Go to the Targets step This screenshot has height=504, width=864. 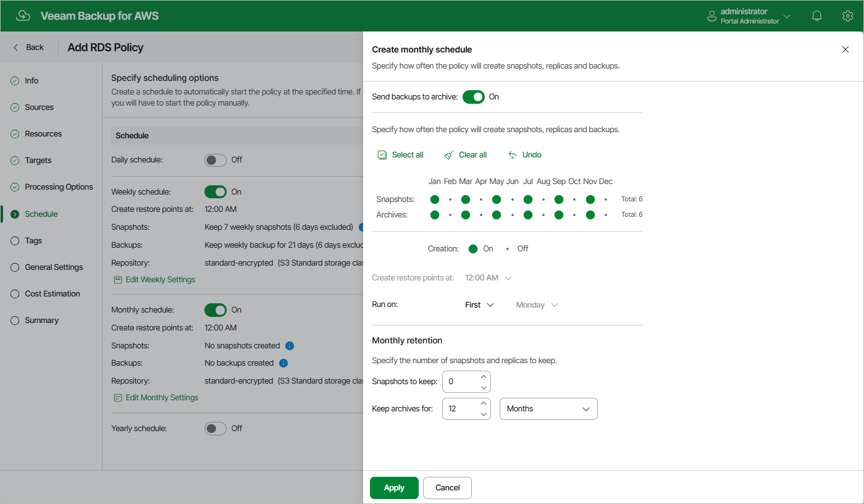tap(38, 161)
